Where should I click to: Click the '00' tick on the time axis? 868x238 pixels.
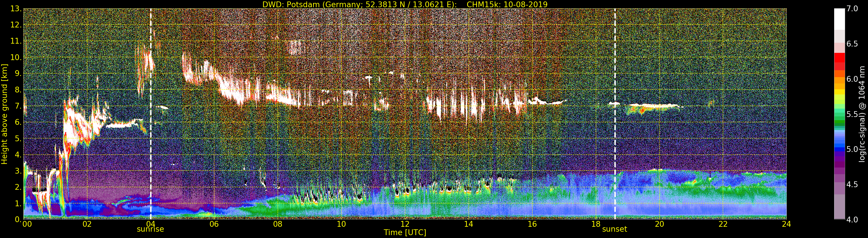(x=27, y=224)
